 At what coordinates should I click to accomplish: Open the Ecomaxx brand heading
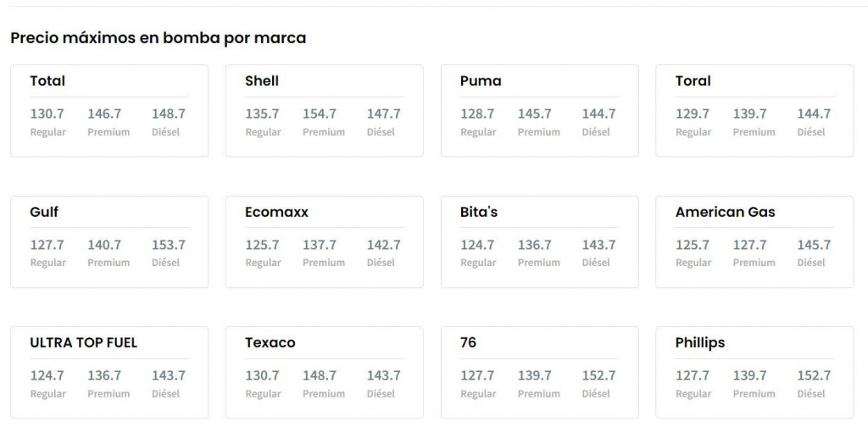pyautogui.click(x=276, y=212)
